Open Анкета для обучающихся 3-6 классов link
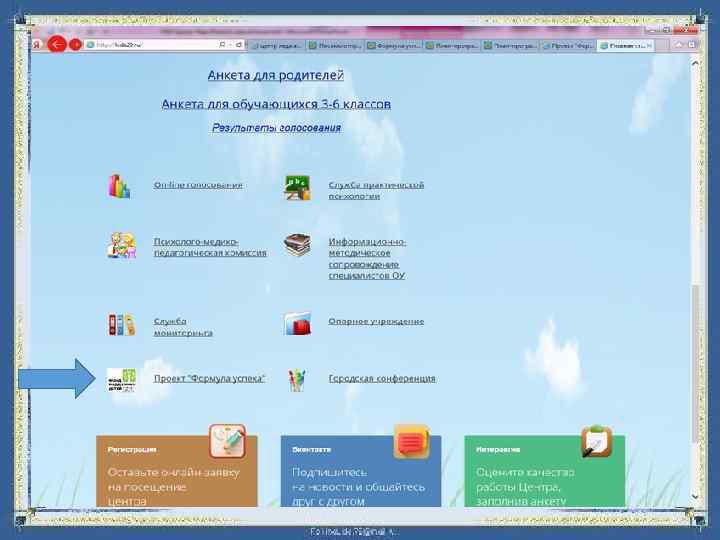 coord(276,104)
